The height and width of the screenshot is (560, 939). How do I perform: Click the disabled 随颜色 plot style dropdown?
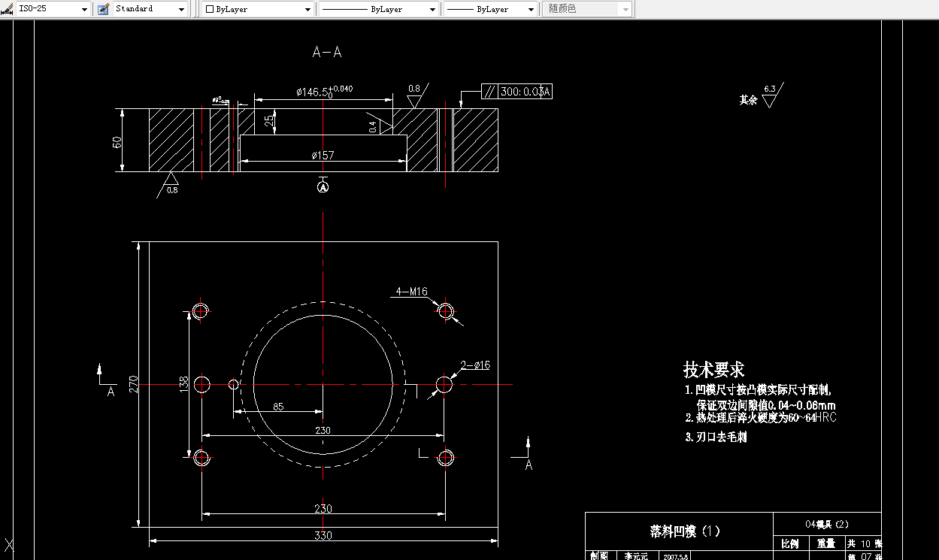pyautogui.click(x=587, y=9)
